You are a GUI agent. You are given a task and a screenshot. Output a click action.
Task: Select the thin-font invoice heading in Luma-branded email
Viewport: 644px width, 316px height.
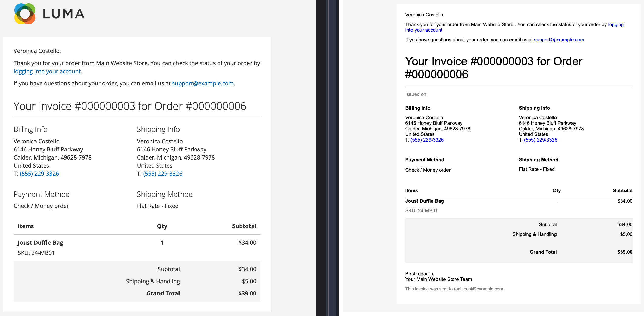tap(130, 106)
